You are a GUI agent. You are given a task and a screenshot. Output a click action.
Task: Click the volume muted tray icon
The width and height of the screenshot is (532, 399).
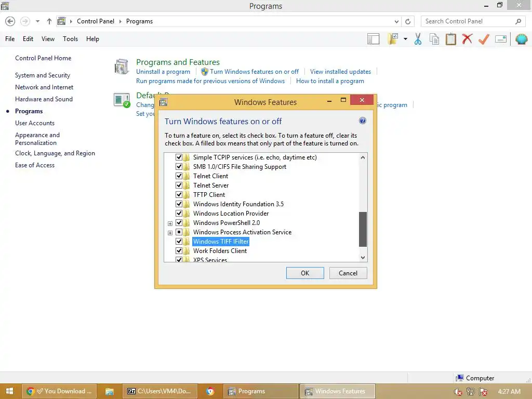458,392
